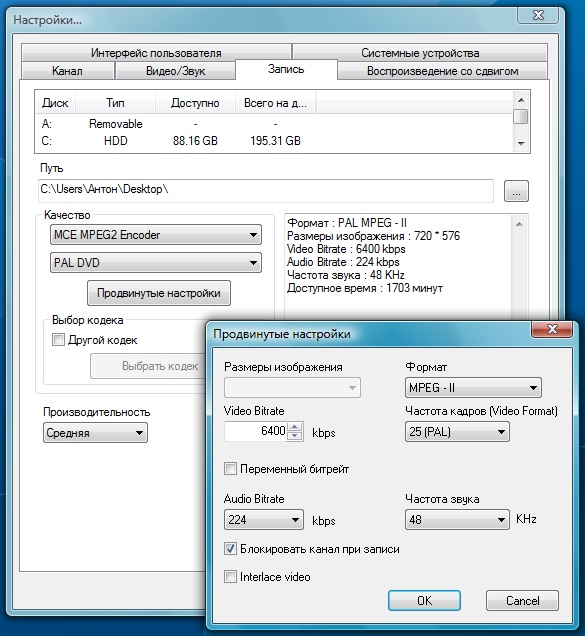Open the Системные устройства tab

420,53
